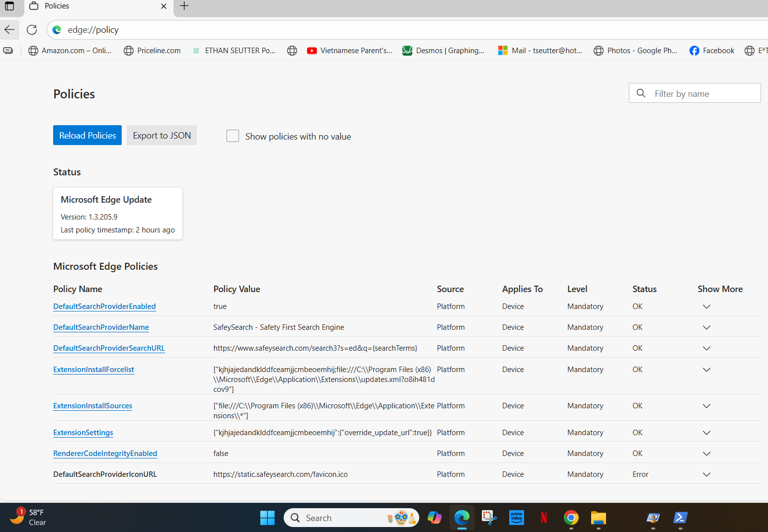Open the unnamed globe bookmark after ETHAN SEUTTER

[292, 51]
